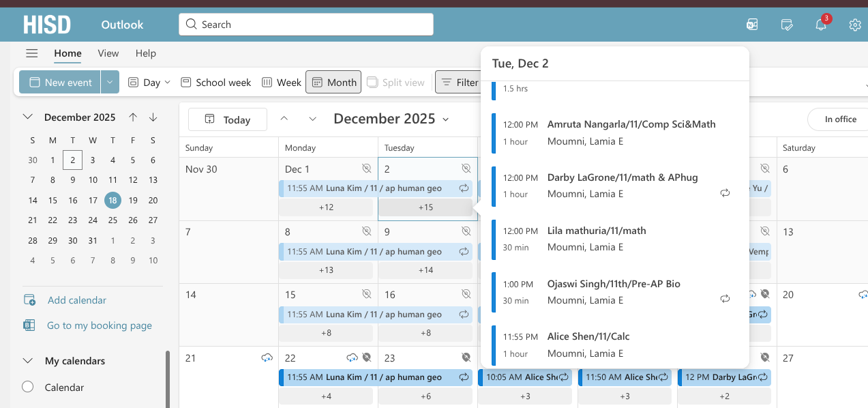Switch to Month view

[x=334, y=82]
